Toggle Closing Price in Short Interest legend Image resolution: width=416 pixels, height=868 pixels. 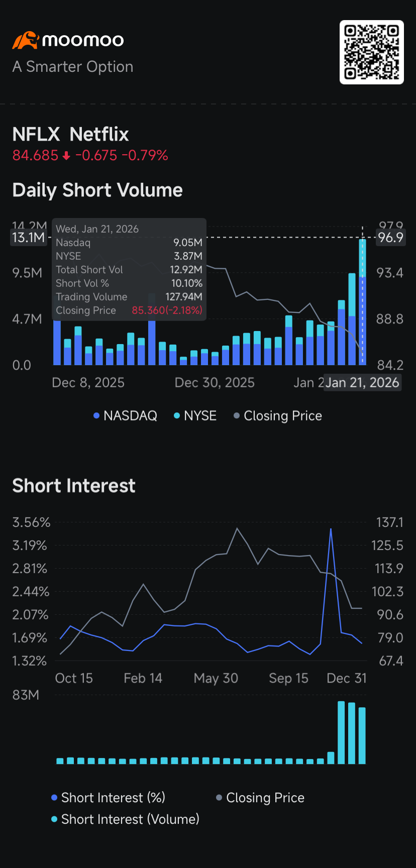(260, 798)
